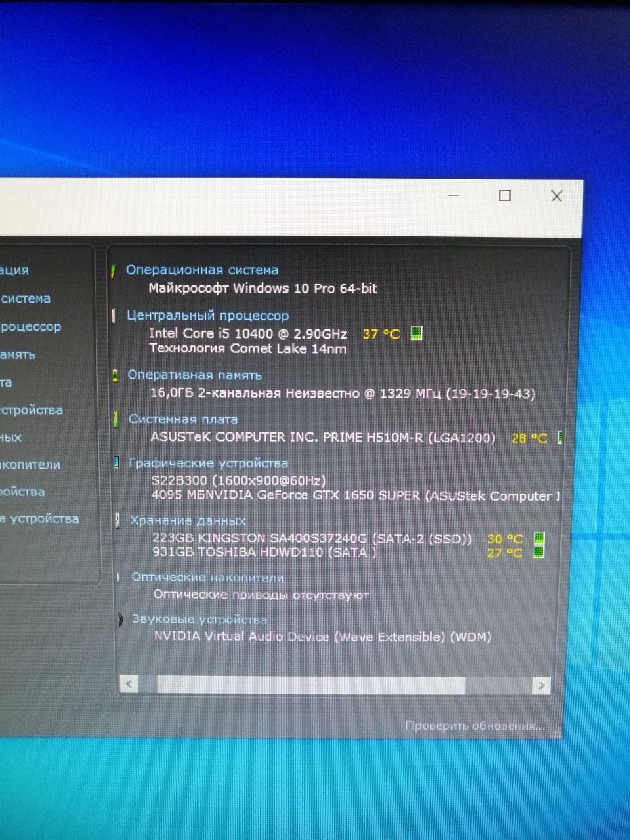Image resolution: width=630 pixels, height=840 pixels.
Task: Click text 'Intel Core i5 10400 @ 2.90GHz'
Action: pyautogui.click(x=248, y=333)
